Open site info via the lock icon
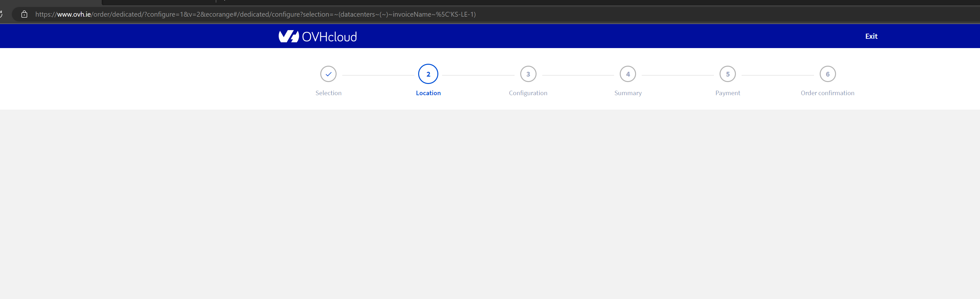 [24, 14]
